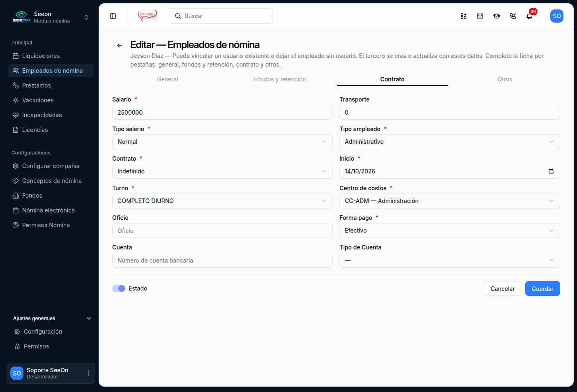
Task: Open Préstamos in the sidebar
Action: (51, 85)
